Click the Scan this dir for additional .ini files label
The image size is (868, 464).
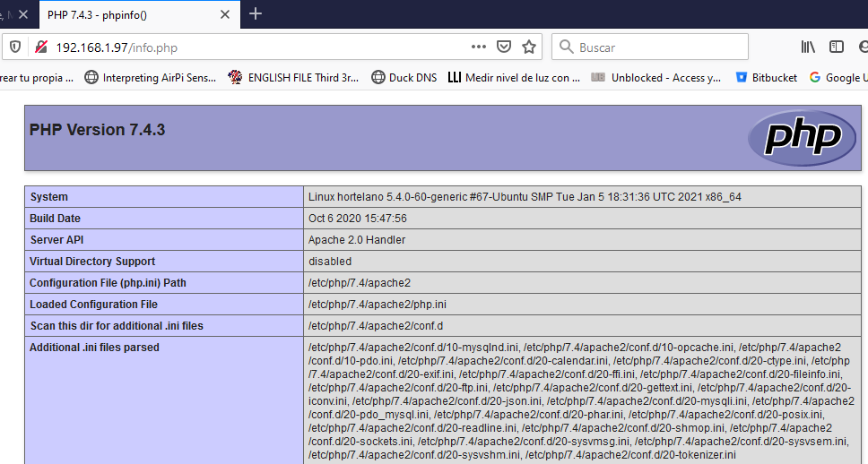pos(117,326)
